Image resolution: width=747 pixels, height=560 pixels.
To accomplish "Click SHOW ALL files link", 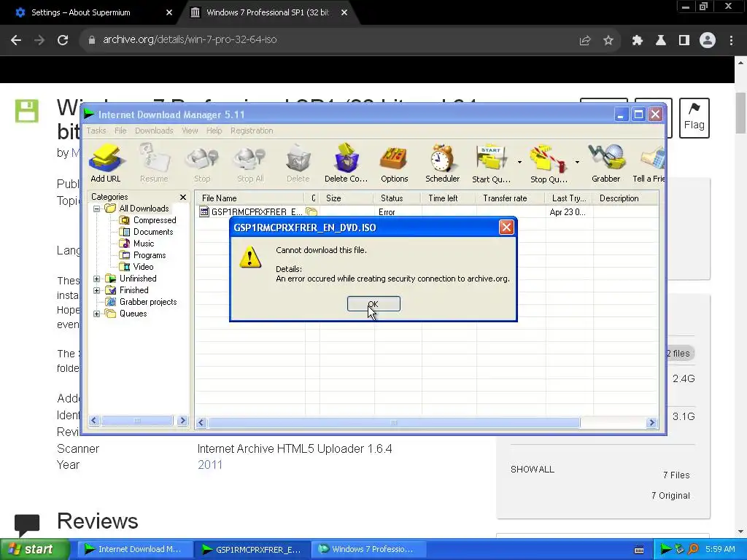I will (x=532, y=469).
